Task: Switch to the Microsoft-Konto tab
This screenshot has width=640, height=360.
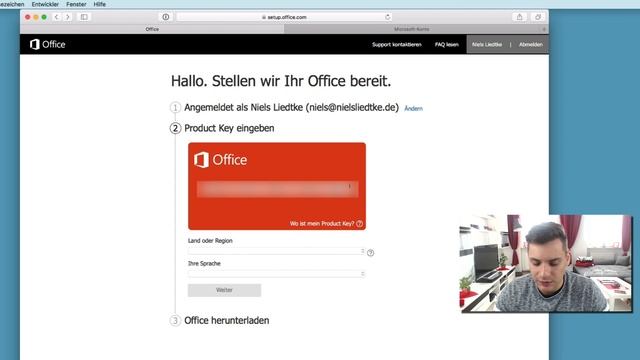Action: click(411, 29)
